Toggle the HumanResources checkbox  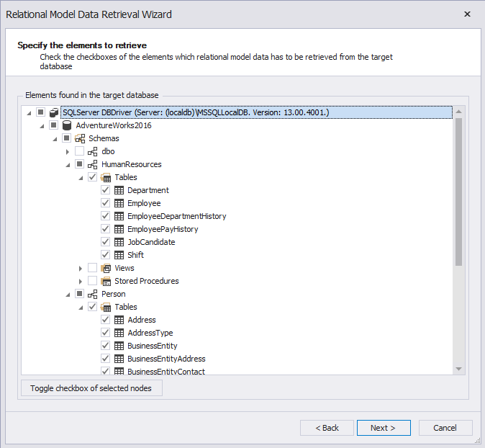click(79, 163)
